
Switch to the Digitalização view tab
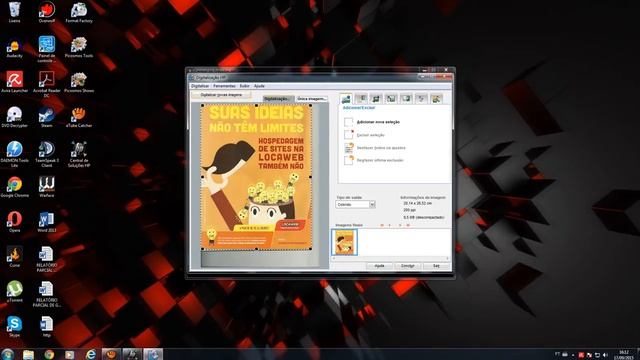(x=277, y=99)
